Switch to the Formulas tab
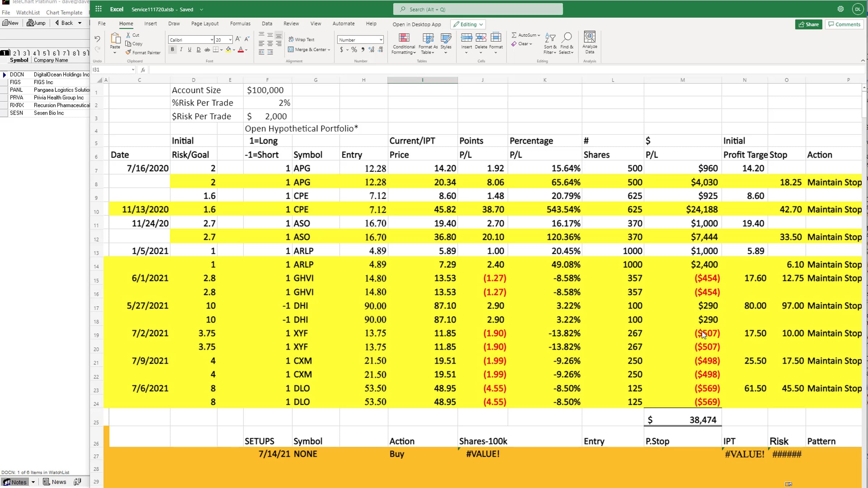 pos(240,23)
